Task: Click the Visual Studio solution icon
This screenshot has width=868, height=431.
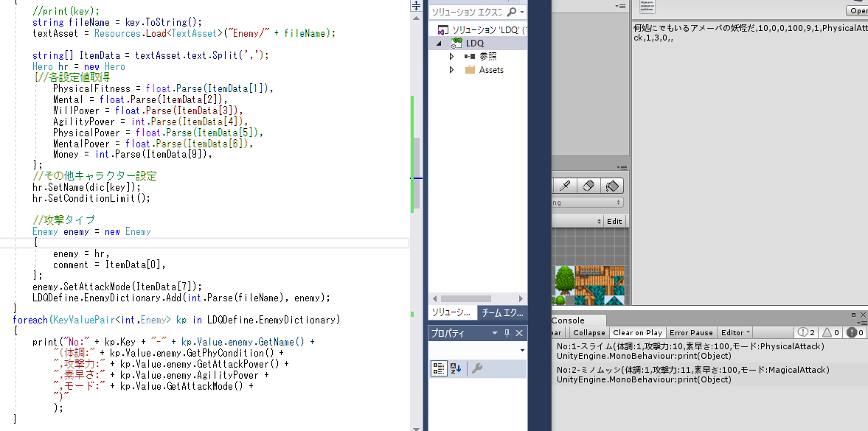Action: point(443,30)
